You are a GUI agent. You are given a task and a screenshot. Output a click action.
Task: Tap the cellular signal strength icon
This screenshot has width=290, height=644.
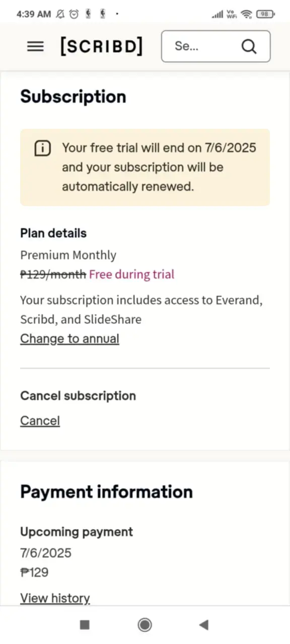point(217,15)
